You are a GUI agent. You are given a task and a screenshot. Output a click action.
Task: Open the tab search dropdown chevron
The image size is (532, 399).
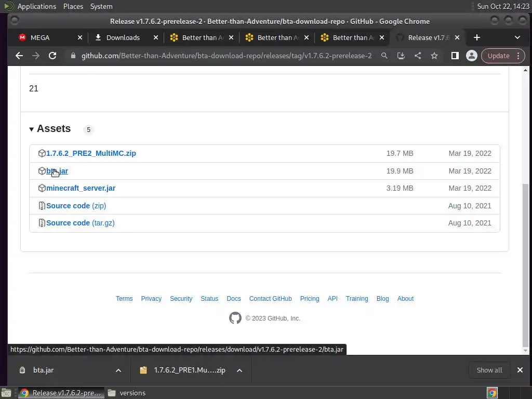tap(517, 37)
